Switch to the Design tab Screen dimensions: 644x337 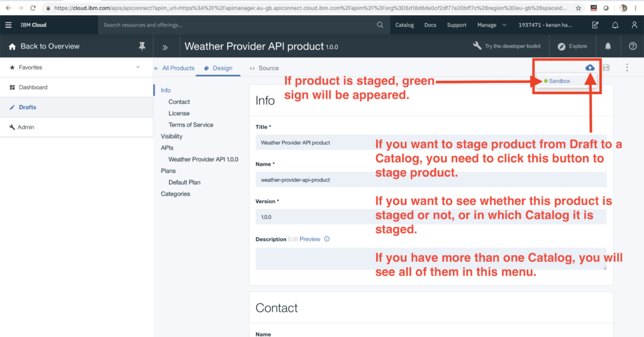tap(218, 68)
